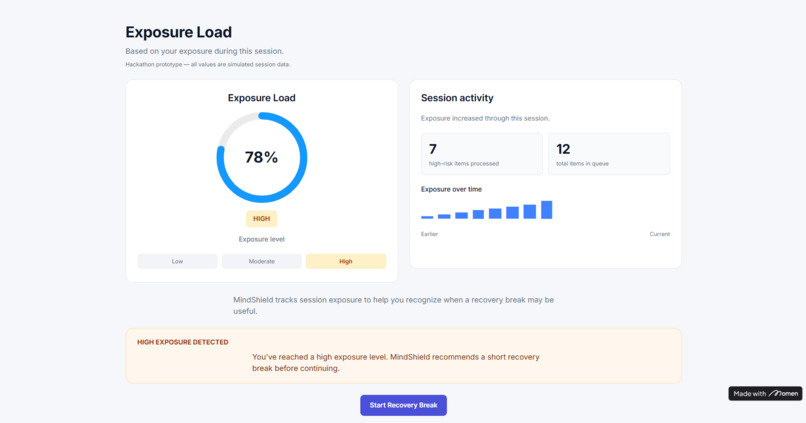Click the 'MindShield tracks session exposure' description

(393, 305)
